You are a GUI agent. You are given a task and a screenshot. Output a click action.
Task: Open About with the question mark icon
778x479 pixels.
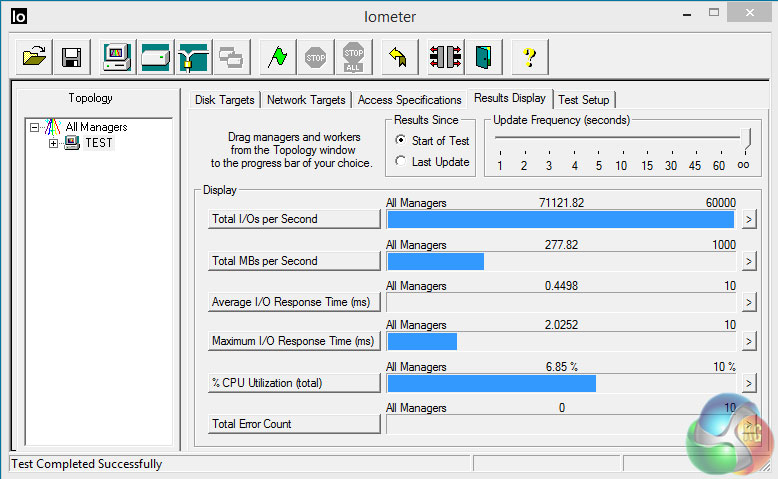529,57
